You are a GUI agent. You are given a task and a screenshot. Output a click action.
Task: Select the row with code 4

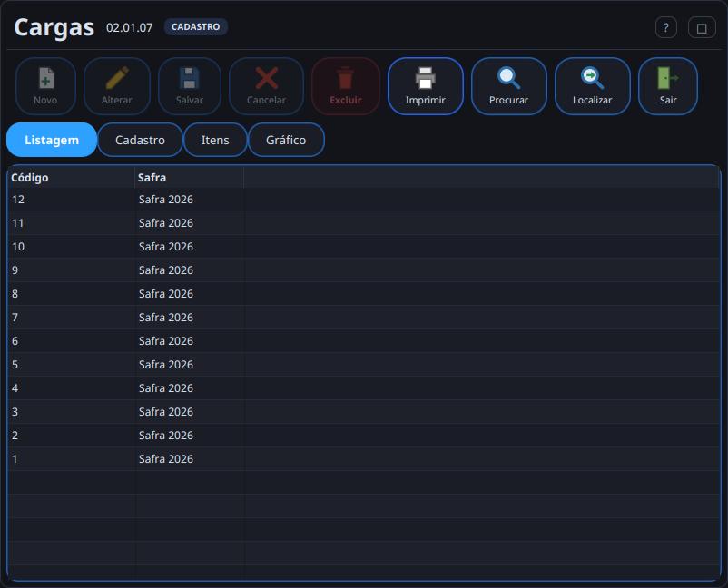[363, 388]
